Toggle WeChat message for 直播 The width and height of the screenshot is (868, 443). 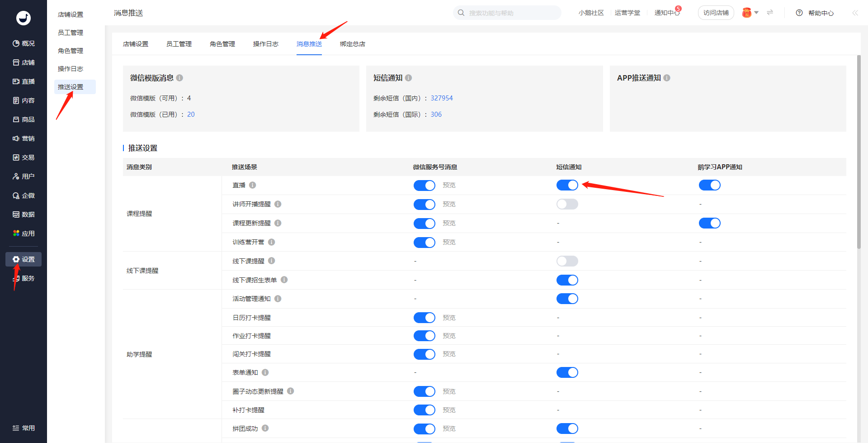[x=425, y=186]
